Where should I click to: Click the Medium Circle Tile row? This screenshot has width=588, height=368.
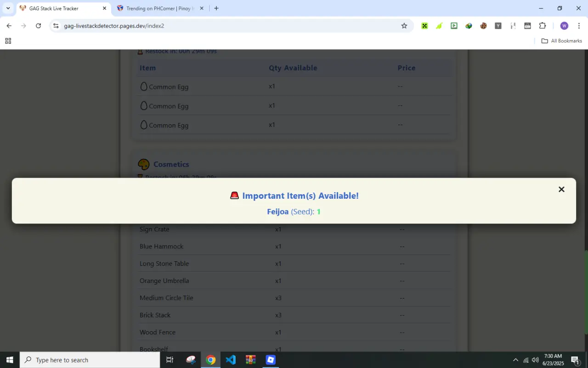click(x=294, y=298)
